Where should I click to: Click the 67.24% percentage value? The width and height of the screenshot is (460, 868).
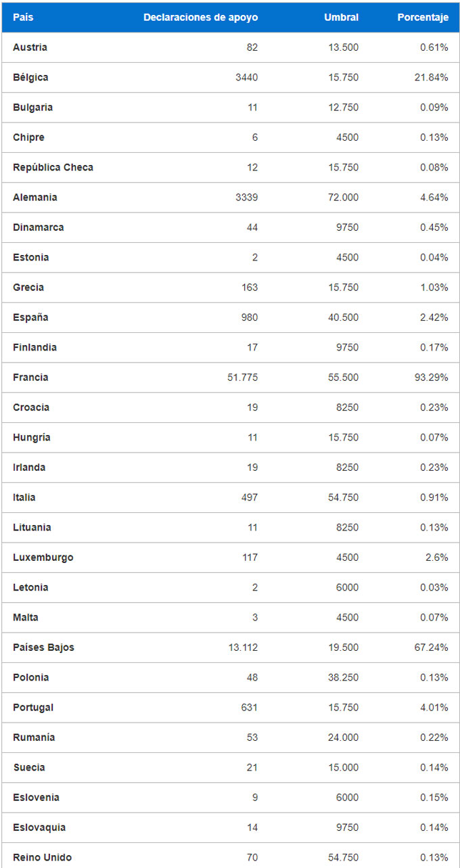coord(431,647)
